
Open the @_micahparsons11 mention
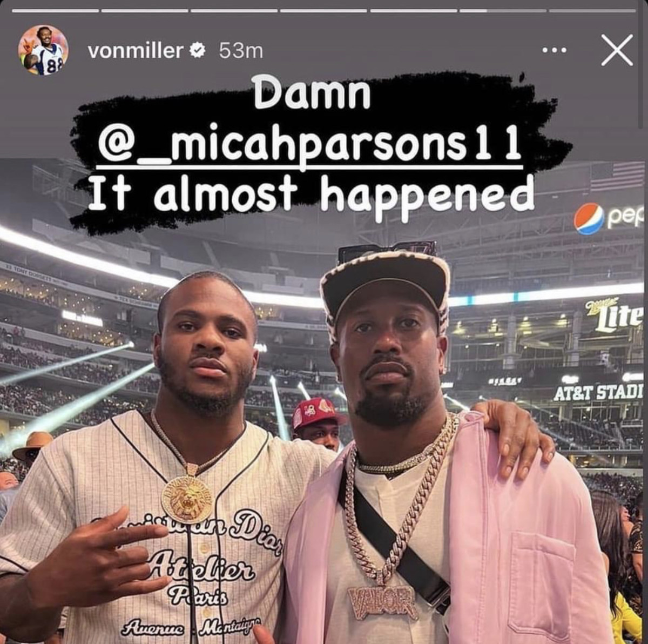coord(310,143)
